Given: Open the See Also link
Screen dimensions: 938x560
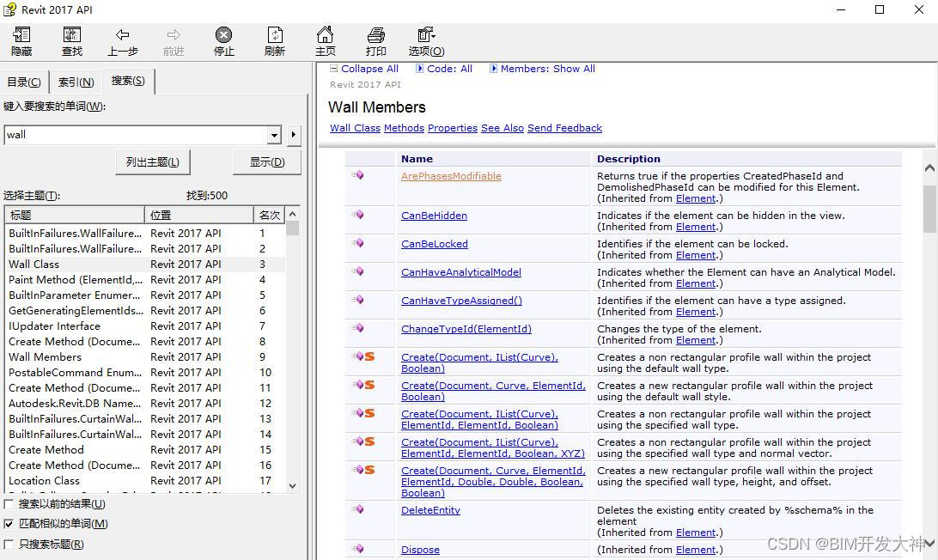Looking at the screenshot, I should click(502, 128).
